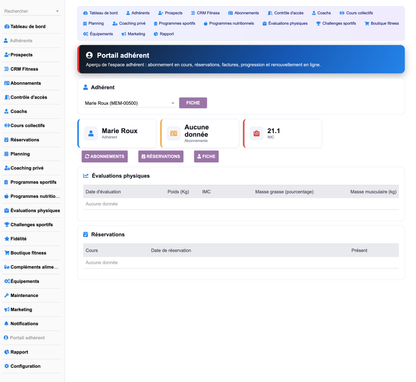Click the Rapport sidebar icon

tap(6, 352)
